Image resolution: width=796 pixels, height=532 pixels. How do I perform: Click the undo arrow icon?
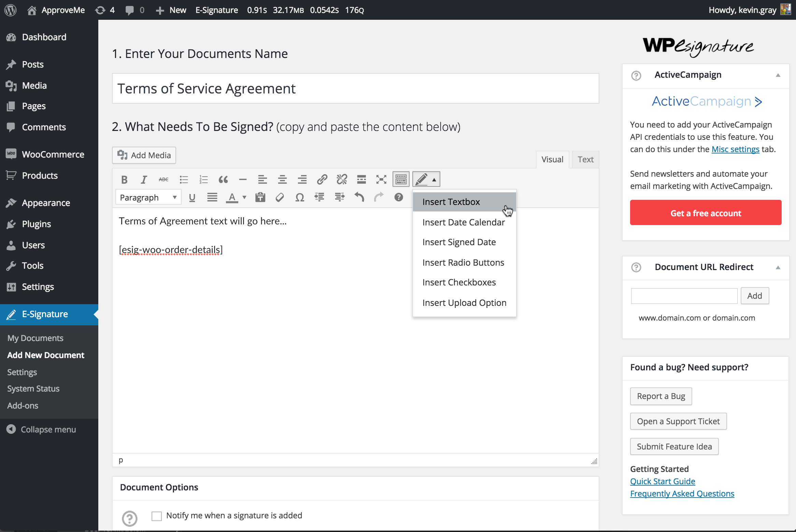(359, 197)
